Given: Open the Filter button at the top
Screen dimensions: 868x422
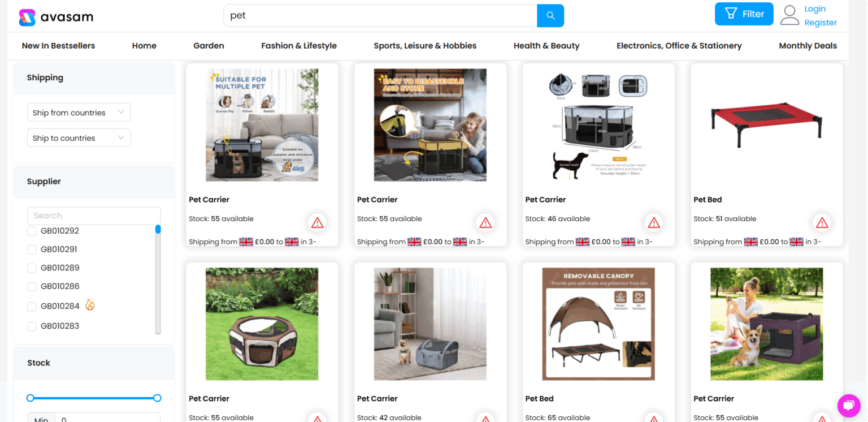Looking at the screenshot, I should point(744,14).
